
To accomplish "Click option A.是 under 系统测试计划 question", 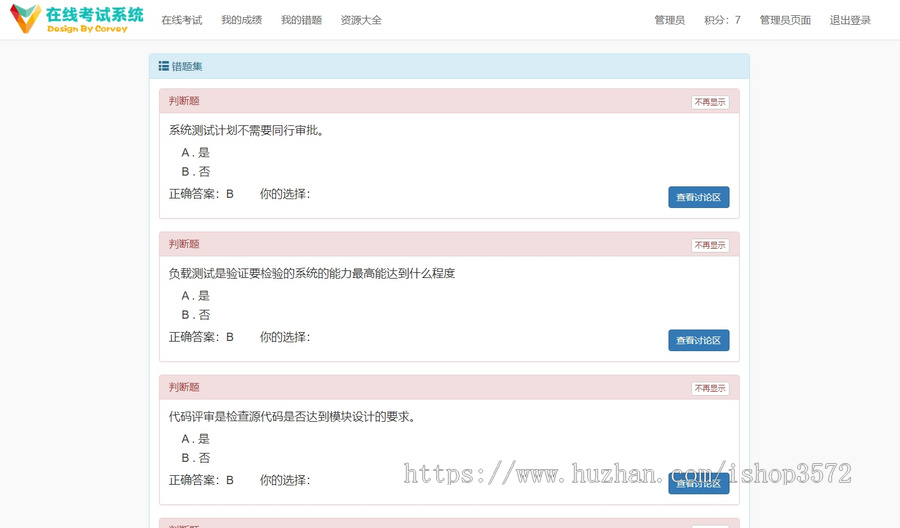I will click(196, 153).
